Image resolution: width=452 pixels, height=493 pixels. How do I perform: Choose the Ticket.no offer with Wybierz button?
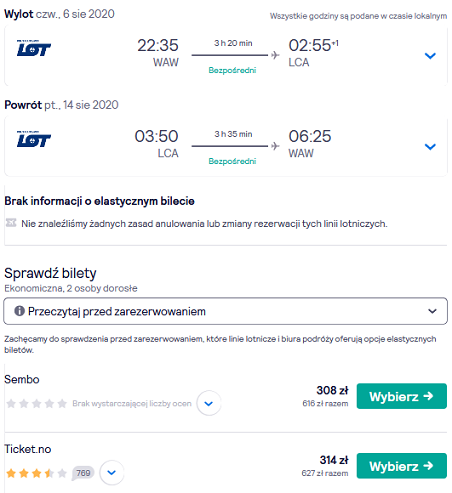pyautogui.click(x=402, y=466)
